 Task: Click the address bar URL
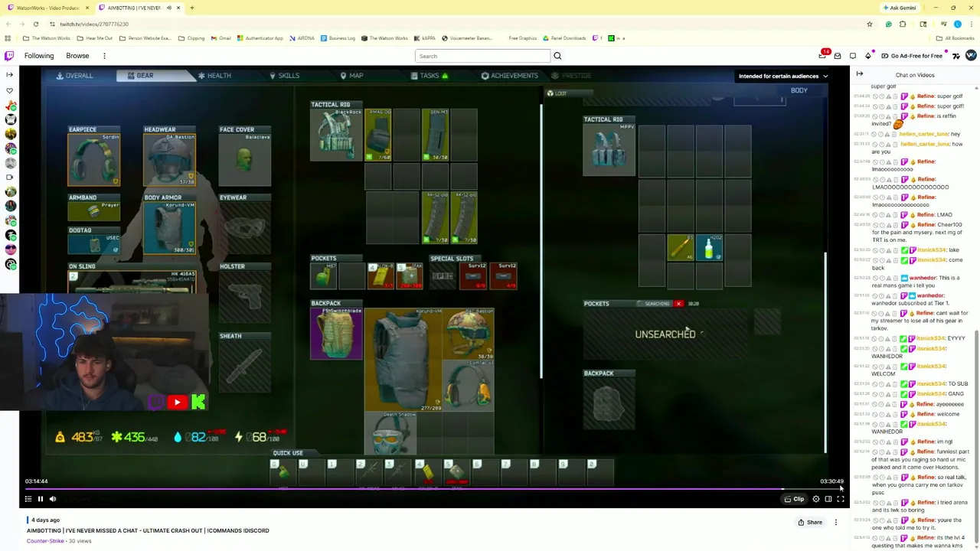[94, 24]
